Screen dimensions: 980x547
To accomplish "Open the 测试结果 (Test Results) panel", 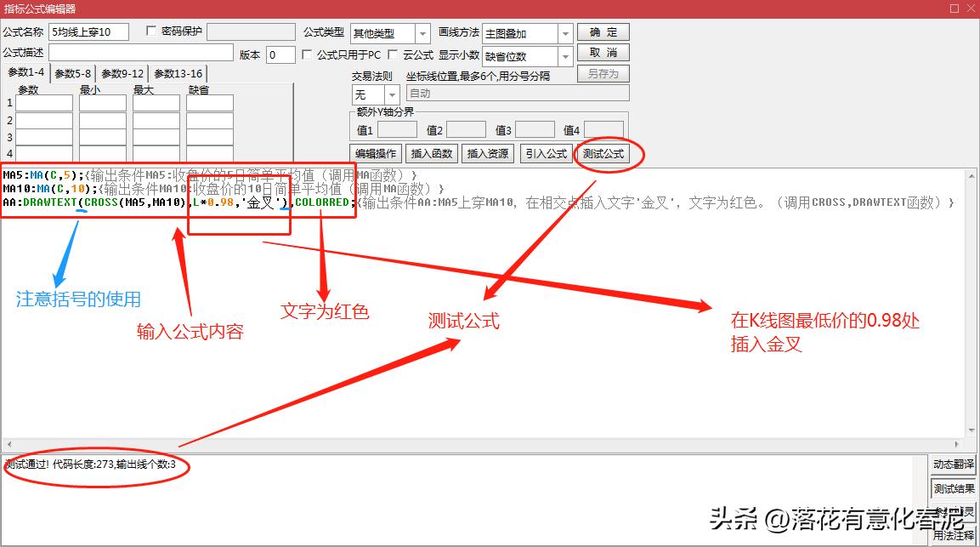I will tap(955, 488).
